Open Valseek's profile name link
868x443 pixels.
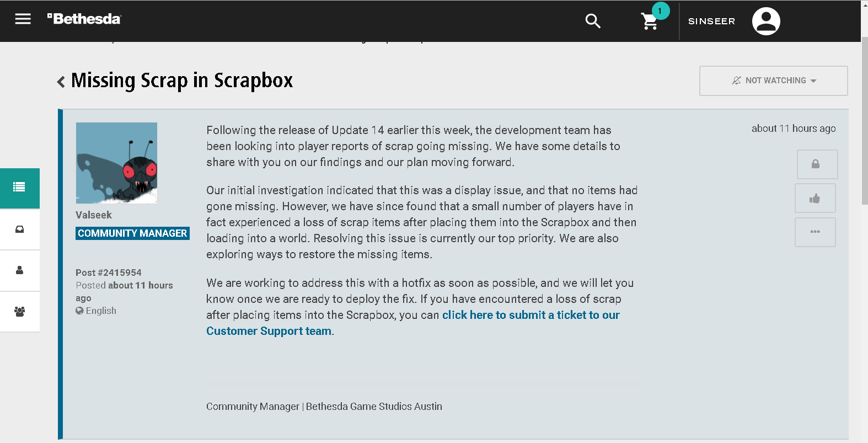(94, 215)
